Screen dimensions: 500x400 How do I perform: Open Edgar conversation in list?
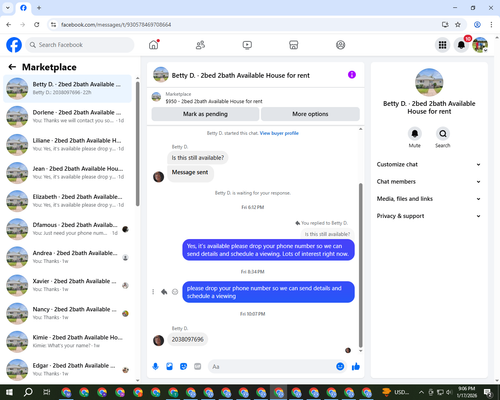(67, 370)
